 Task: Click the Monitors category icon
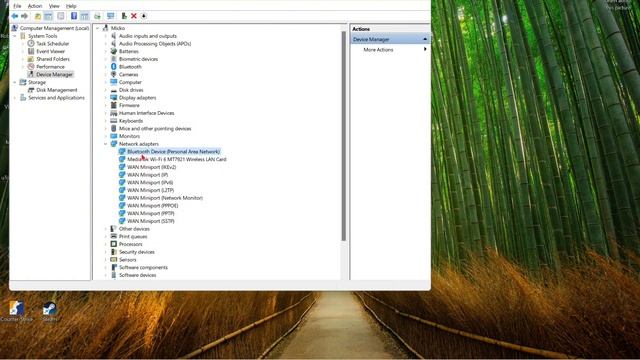point(113,136)
